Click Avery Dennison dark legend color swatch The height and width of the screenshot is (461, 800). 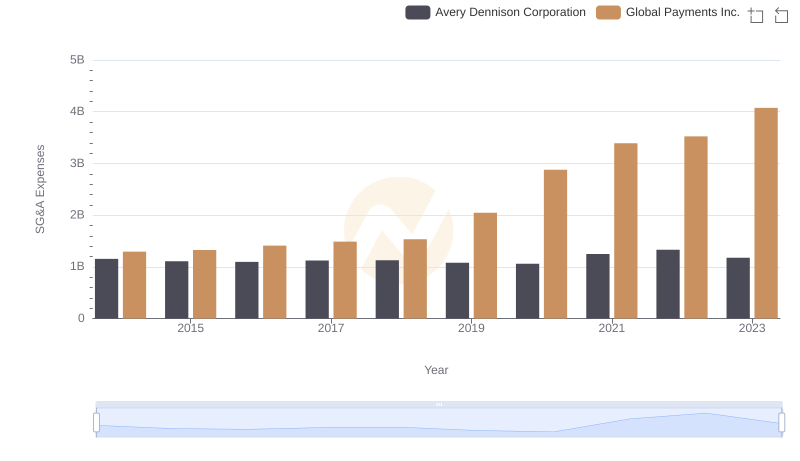[x=417, y=12]
